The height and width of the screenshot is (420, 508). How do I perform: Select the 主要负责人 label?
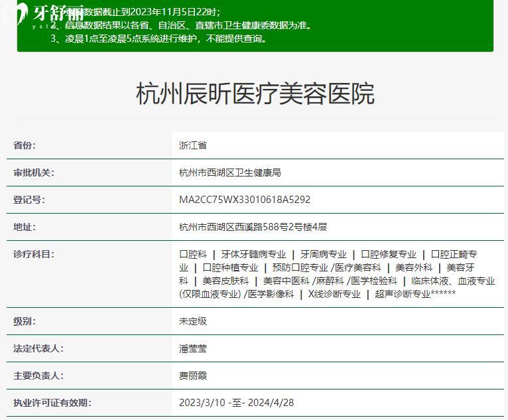click(x=38, y=376)
